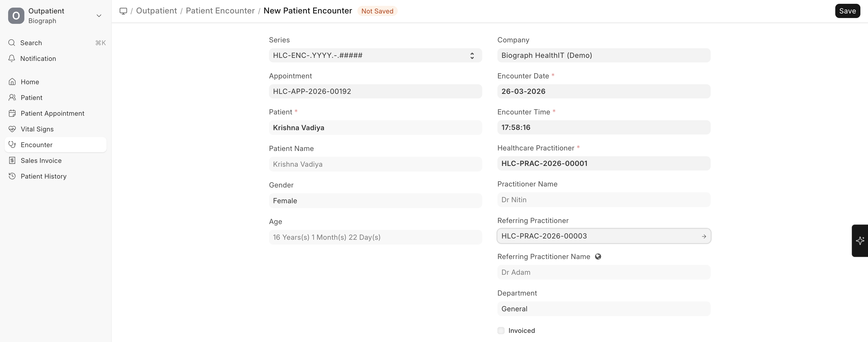Click the Patient History clock icon

tap(12, 176)
